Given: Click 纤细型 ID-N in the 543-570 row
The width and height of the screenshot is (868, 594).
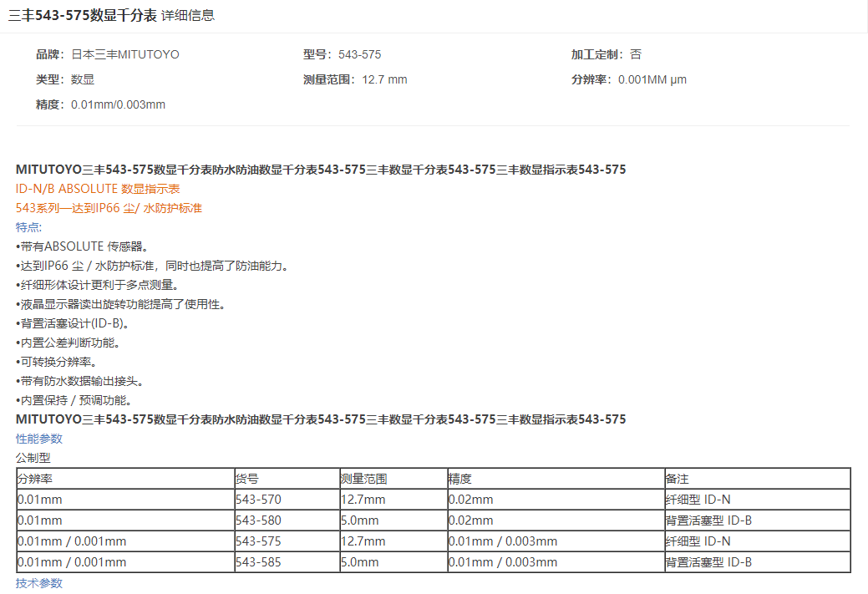Looking at the screenshot, I should (x=698, y=500).
